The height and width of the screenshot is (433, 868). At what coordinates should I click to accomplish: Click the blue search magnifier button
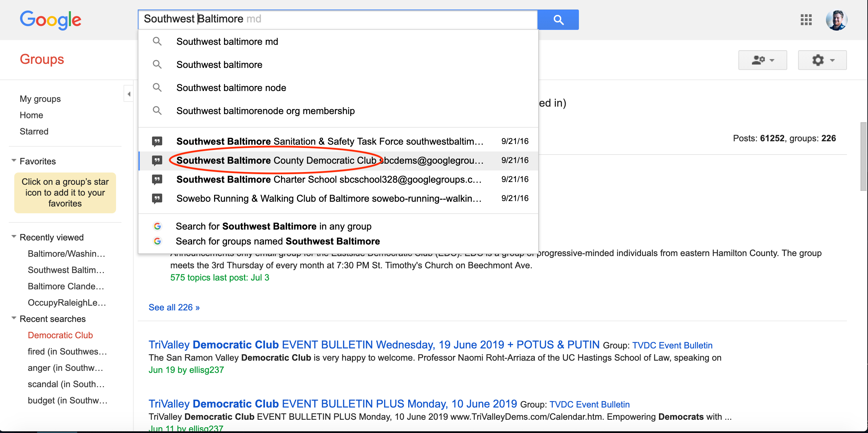(x=558, y=20)
